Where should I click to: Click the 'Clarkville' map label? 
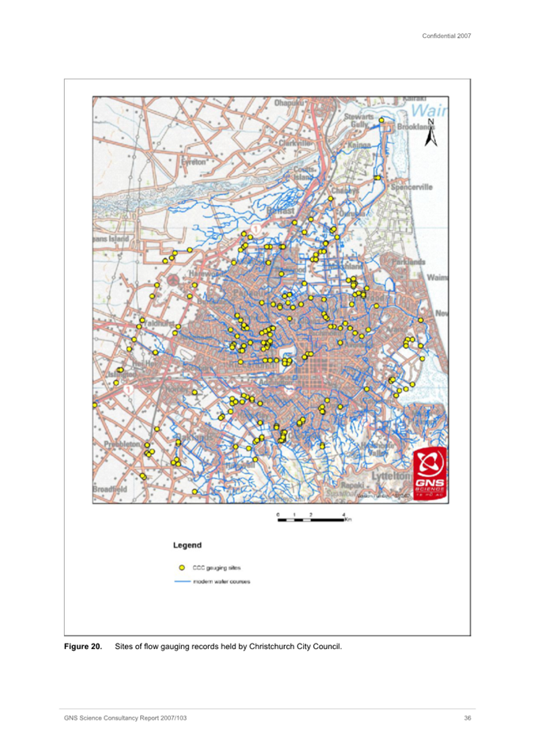[x=294, y=143]
